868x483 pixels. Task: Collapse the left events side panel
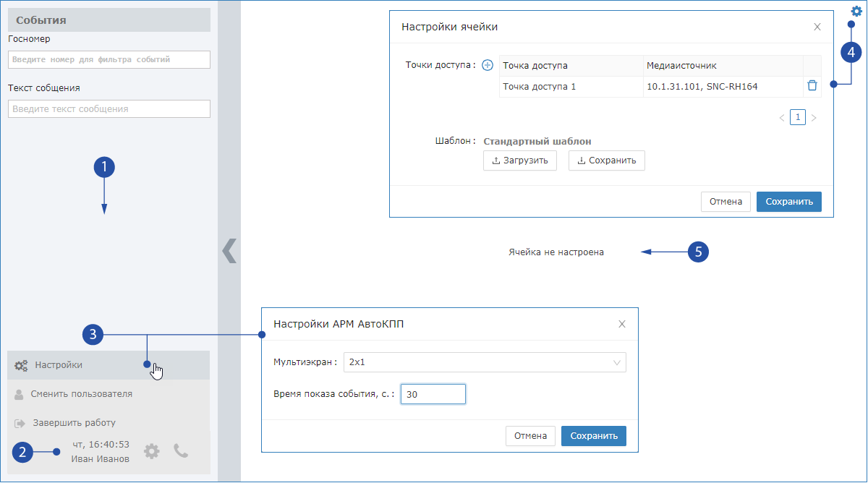[x=229, y=250]
